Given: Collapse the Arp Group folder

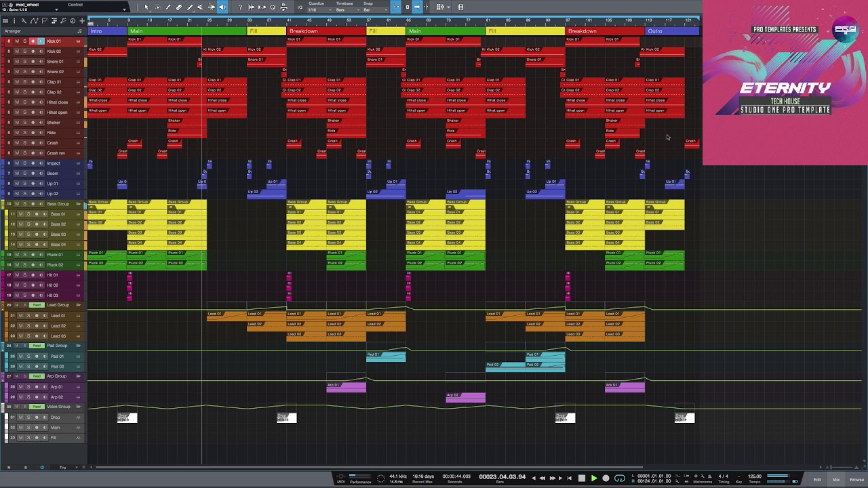Looking at the screenshot, I should coord(78,376).
